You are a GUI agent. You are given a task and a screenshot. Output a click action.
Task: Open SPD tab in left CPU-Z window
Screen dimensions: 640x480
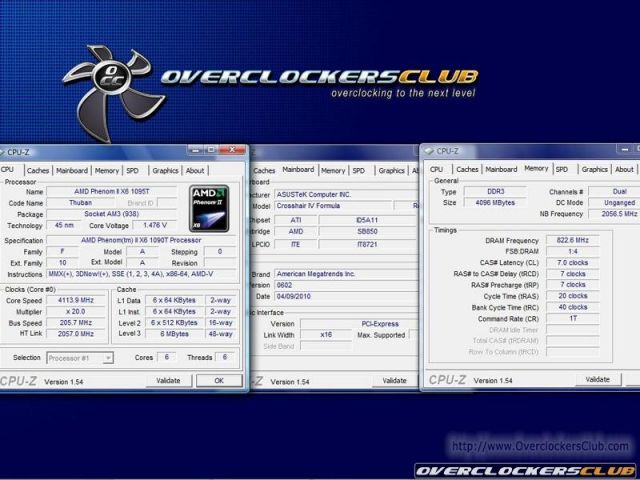tap(132, 171)
